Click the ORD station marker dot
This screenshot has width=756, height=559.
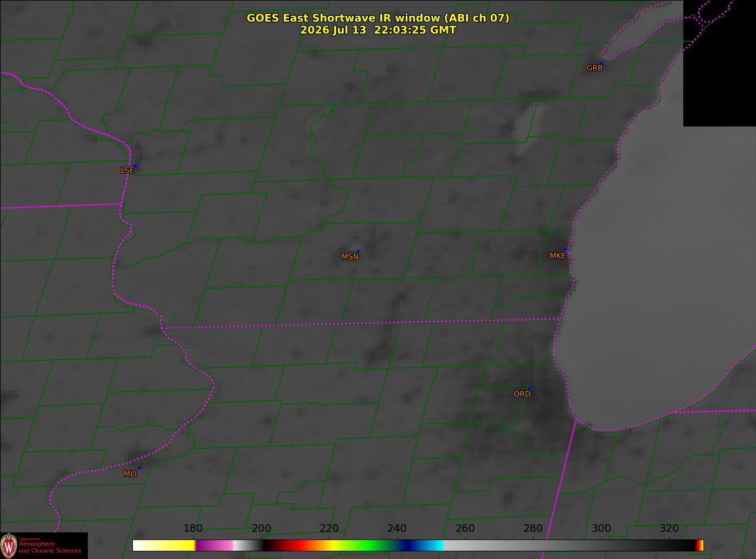tap(529, 388)
